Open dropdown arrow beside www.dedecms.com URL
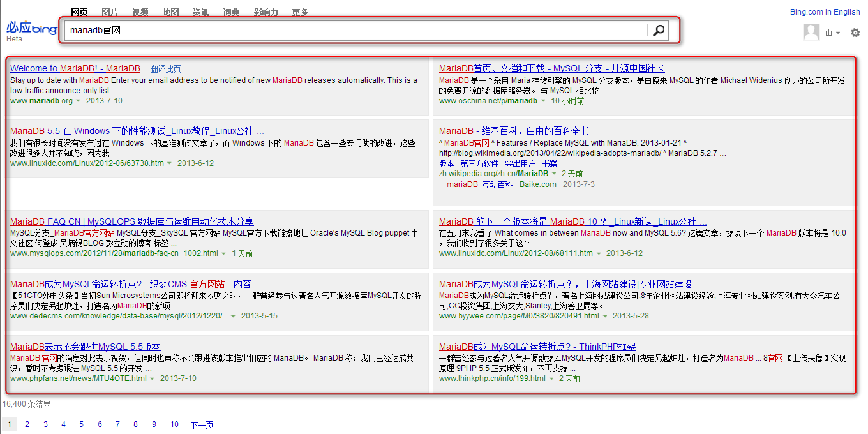The width and height of the screenshot is (868, 434). point(233,316)
